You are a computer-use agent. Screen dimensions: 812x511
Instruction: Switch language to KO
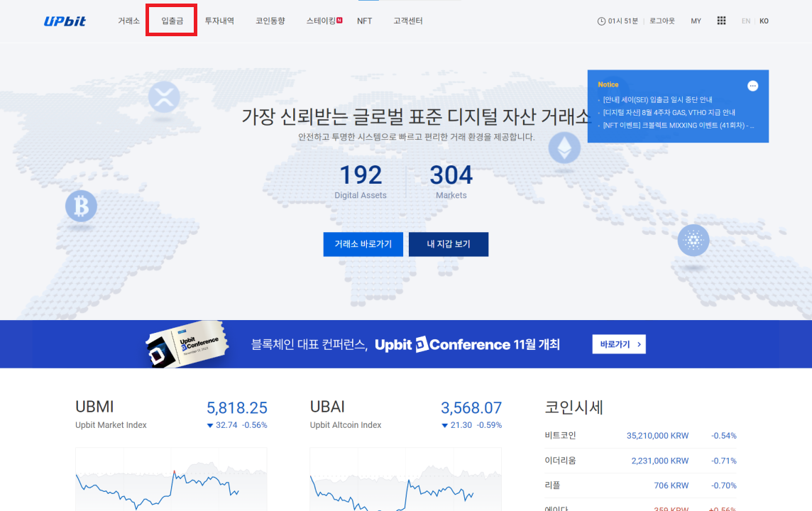click(764, 21)
